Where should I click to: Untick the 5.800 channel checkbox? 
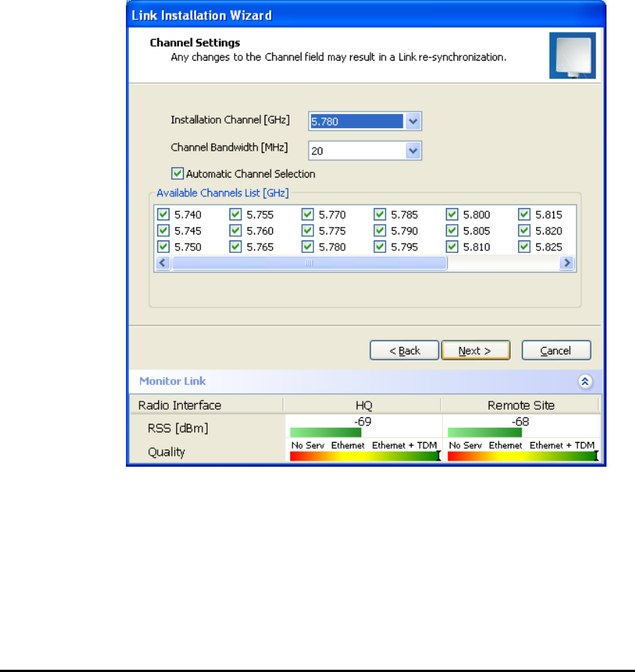(x=452, y=214)
